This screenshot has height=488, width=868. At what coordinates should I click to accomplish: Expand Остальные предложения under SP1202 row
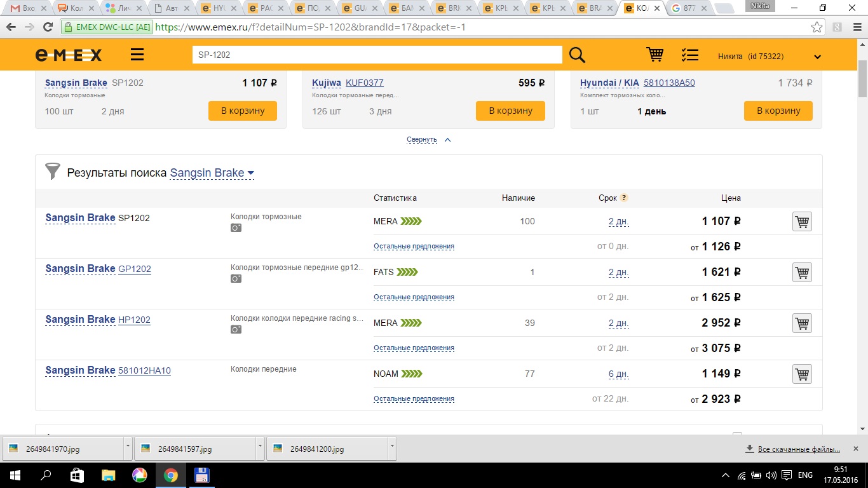pyautogui.click(x=414, y=246)
